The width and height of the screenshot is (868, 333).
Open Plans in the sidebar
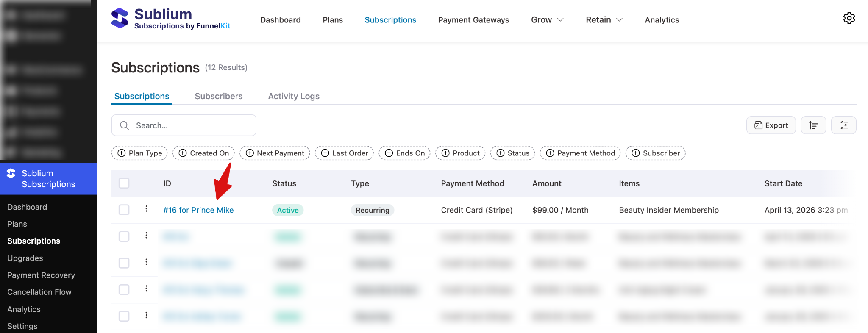pyautogui.click(x=17, y=224)
